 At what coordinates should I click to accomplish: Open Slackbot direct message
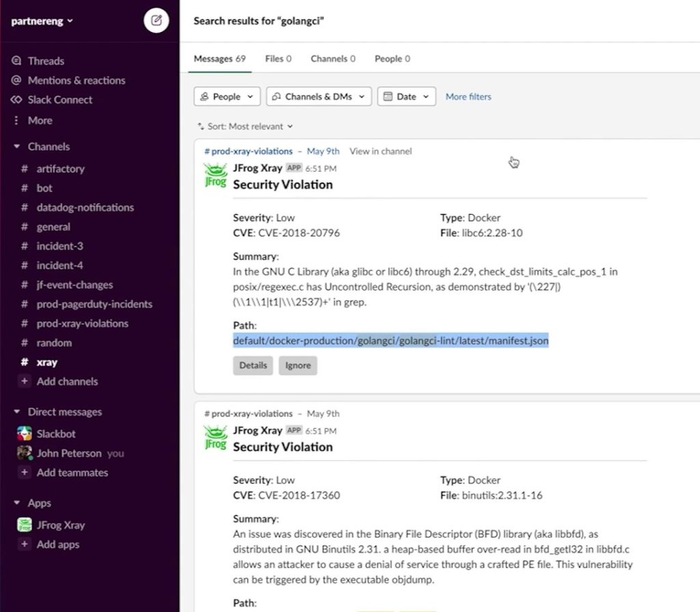point(55,434)
